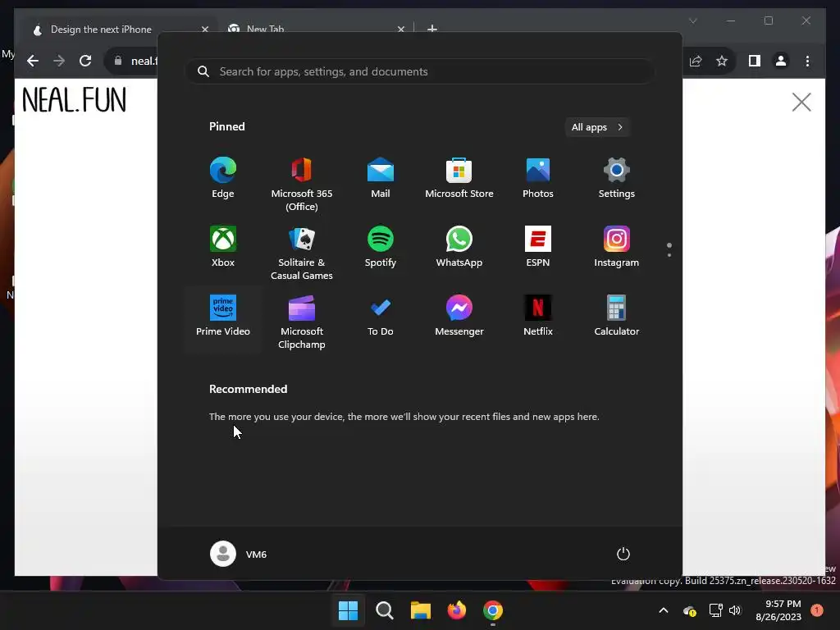Open Microsoft Store from pinned apps

[x=459, y=179]
